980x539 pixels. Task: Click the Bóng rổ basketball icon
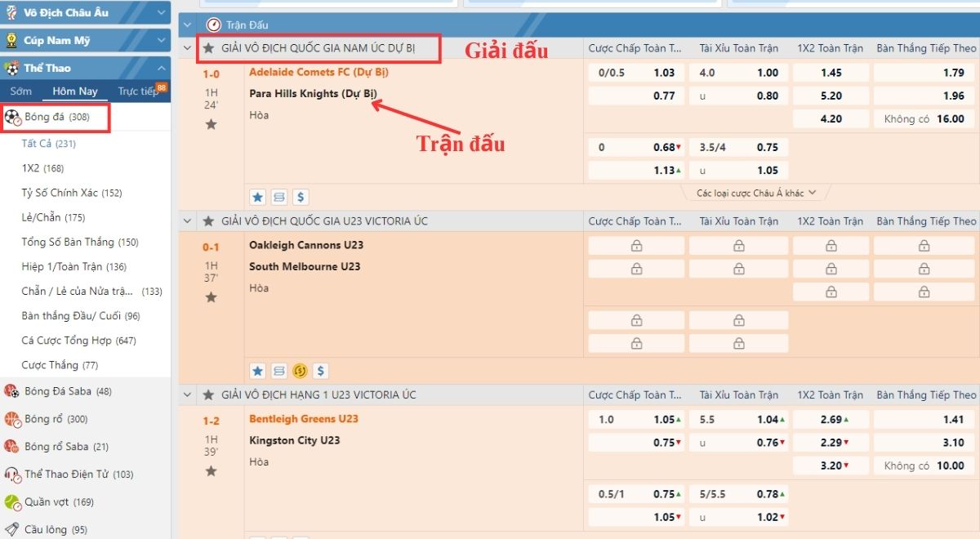(x=12, y=419)
